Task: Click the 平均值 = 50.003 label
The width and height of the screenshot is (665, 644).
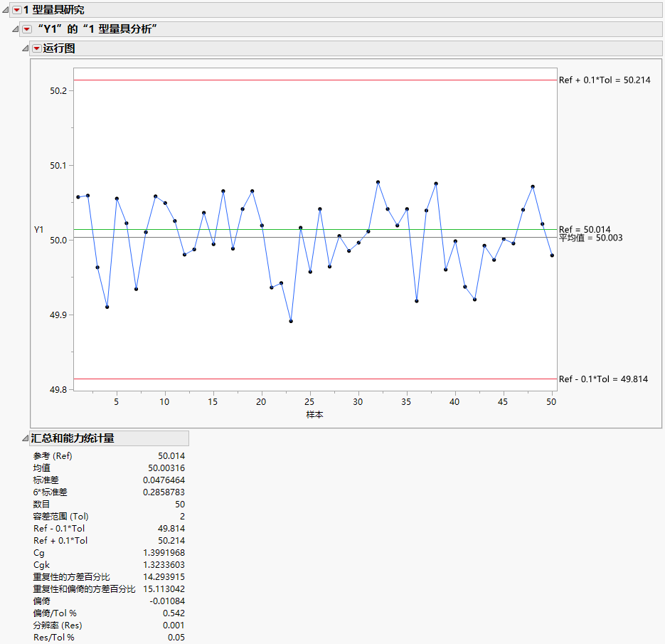Action: click(590, 238)
